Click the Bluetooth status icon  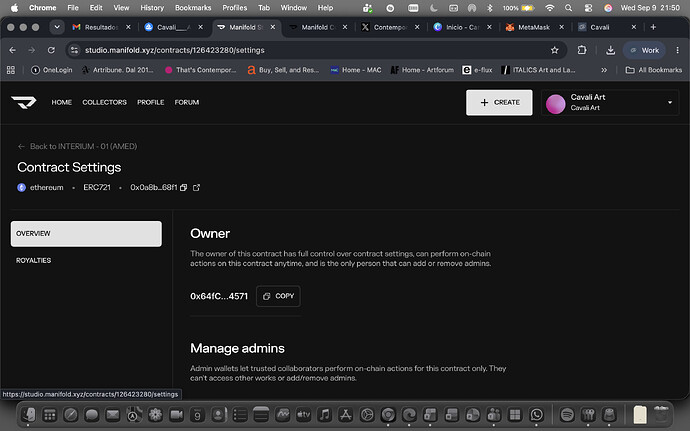click(x=490, y=8)
